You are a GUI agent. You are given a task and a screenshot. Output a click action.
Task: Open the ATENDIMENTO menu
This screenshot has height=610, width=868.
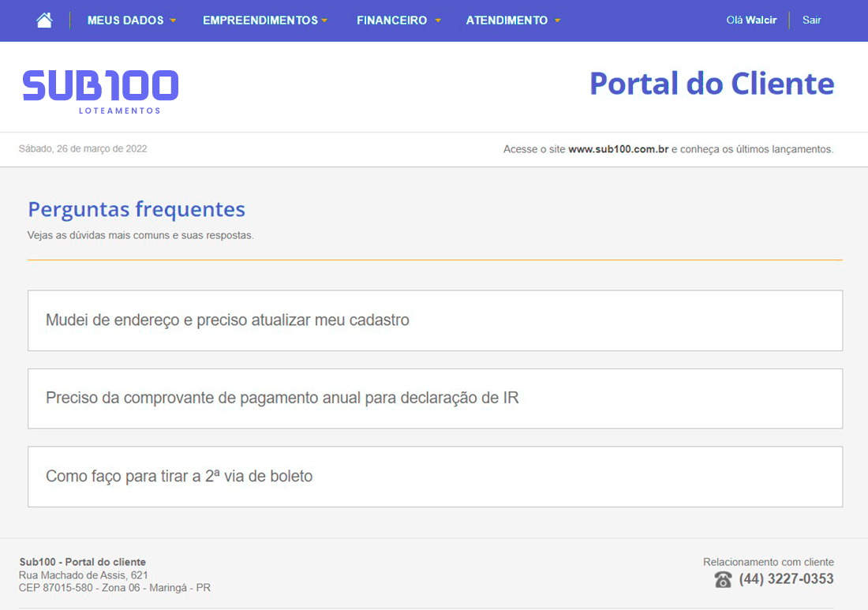(x=506, y=20)
